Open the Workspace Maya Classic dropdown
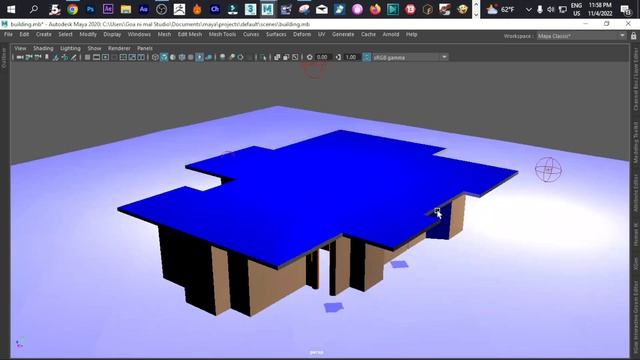640x360 pixels. [581, 36]
